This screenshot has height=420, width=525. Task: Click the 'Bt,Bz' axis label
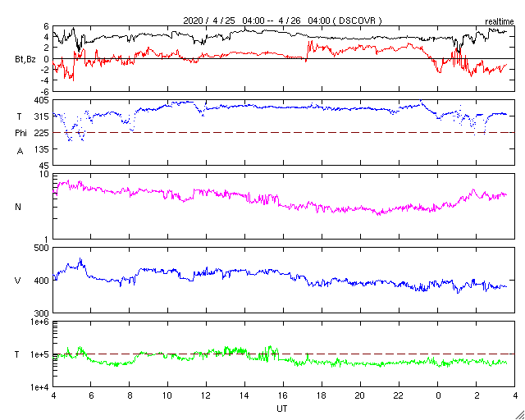point(25,61)
